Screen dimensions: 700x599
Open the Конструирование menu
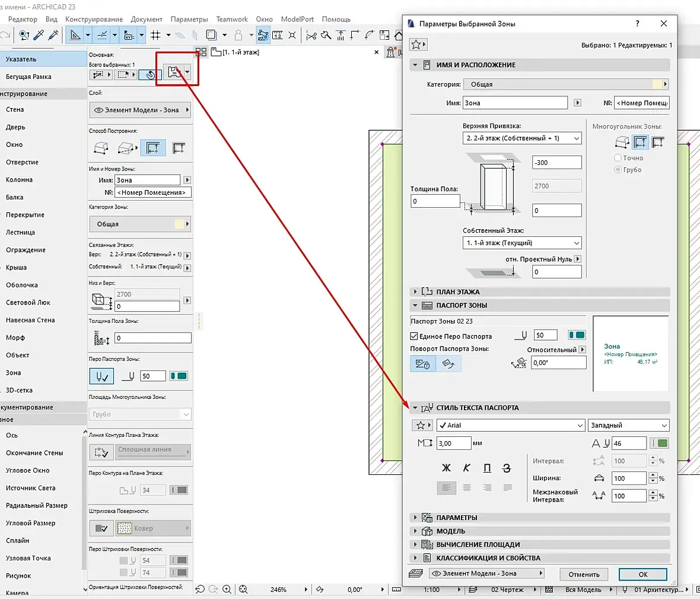(94, 19)
